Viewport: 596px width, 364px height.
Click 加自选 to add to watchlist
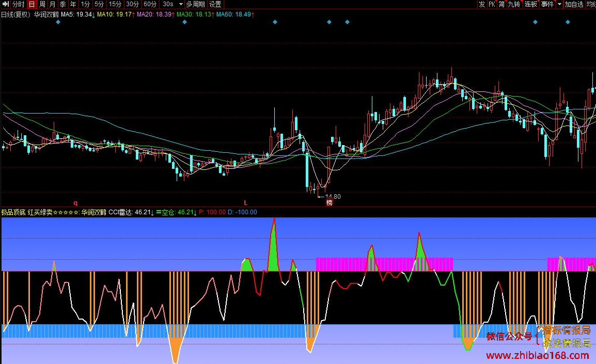(x=574, y=4)
